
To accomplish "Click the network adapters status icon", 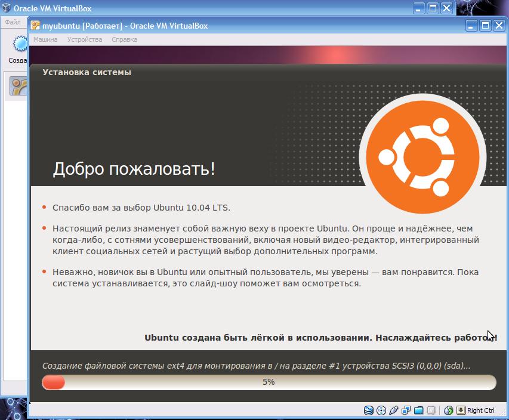I will coord(406,410).
